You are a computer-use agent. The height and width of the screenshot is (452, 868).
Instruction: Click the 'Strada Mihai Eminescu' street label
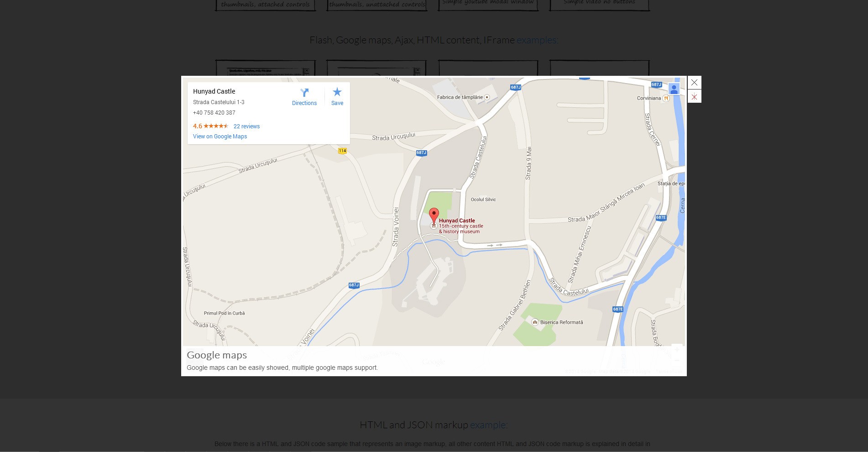coord(579,254)
